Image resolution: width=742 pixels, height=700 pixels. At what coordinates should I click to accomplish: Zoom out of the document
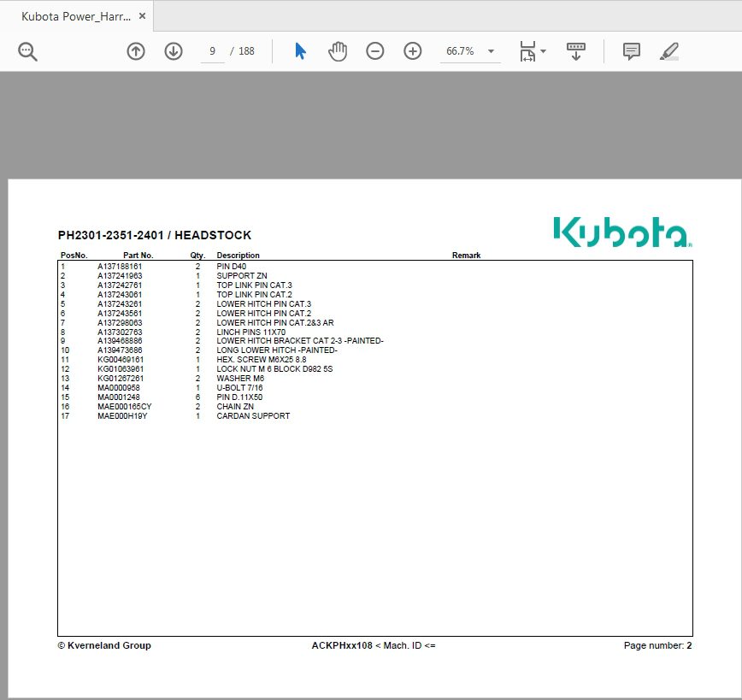(x=374, y=51)
